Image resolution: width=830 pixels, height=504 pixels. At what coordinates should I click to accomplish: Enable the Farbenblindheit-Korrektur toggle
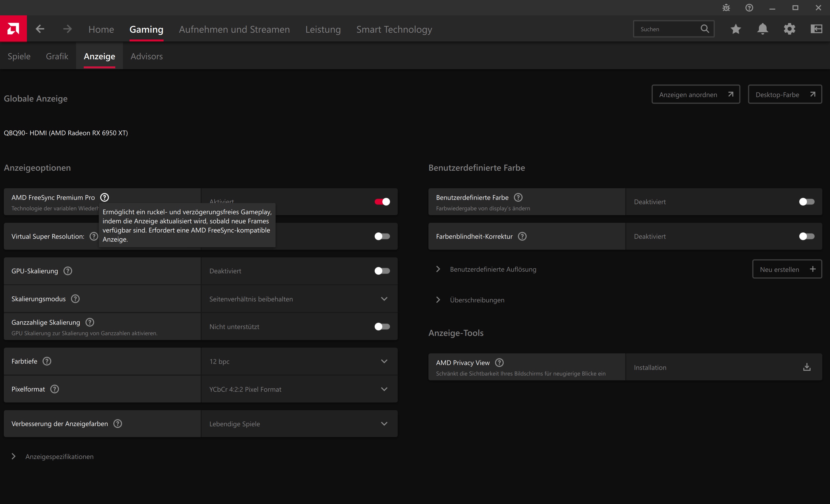(x=806, y=236)
